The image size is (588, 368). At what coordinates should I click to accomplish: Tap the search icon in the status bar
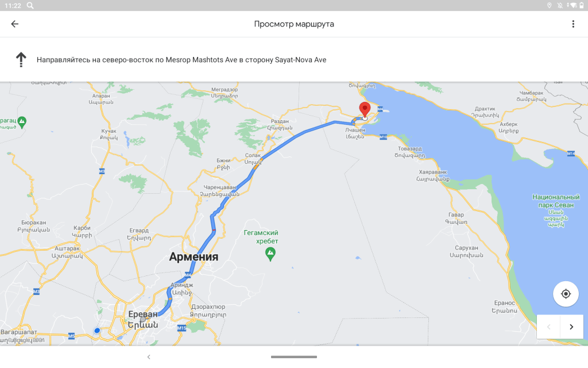(x=30, y=5)
